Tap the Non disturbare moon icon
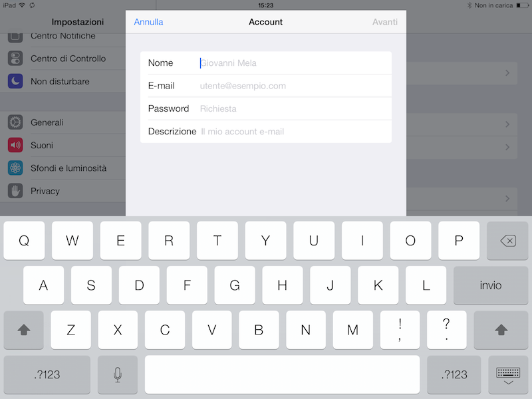Viewport: 532px width, 399px height. tap(15, 81)
